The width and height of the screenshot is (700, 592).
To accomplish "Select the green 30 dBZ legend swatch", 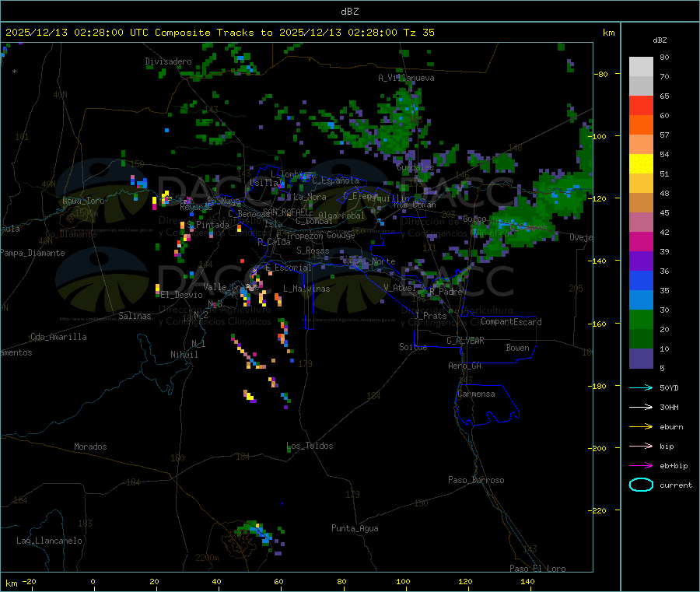I will pos(641,319).
